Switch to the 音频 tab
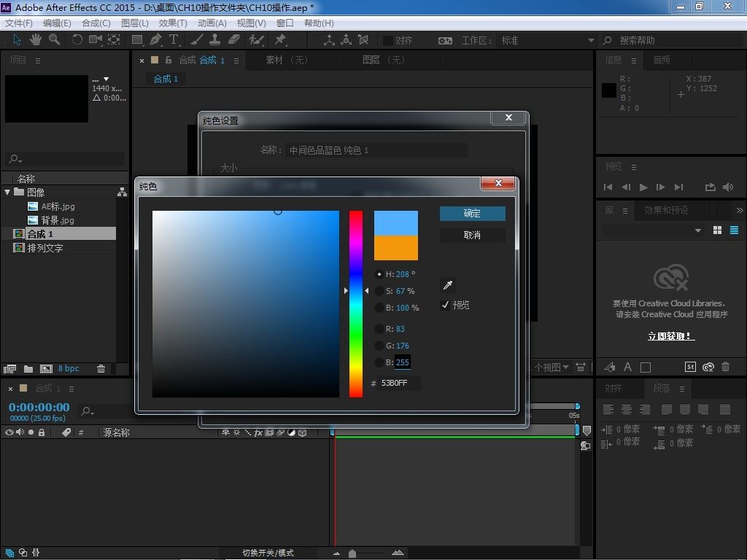The image size is (747, 560). coord(661,60)
